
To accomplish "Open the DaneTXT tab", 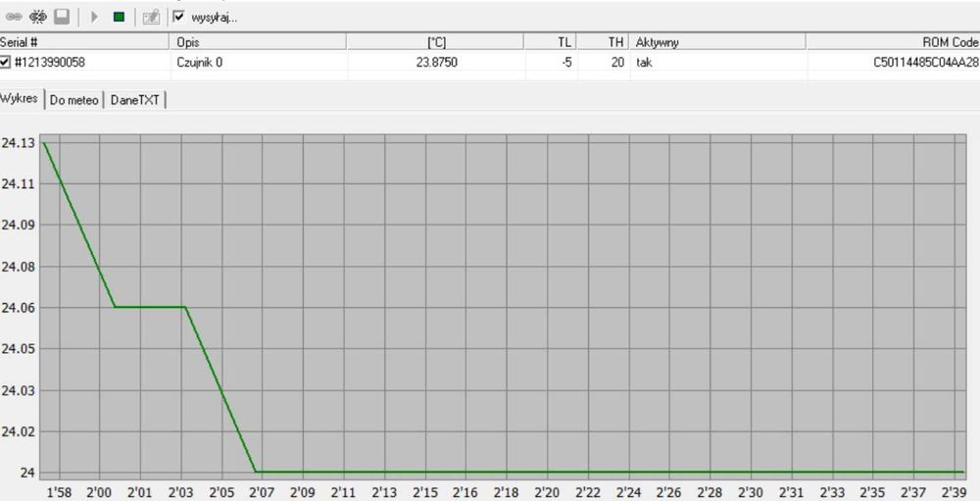I will coord(134,99).
